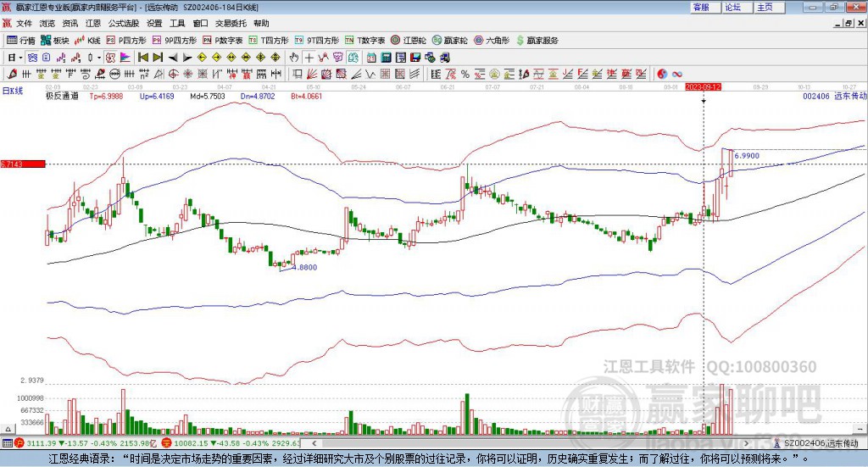Click the 6.9900 high price label
This screenshot has width=868, height=467.
point(747,156)
